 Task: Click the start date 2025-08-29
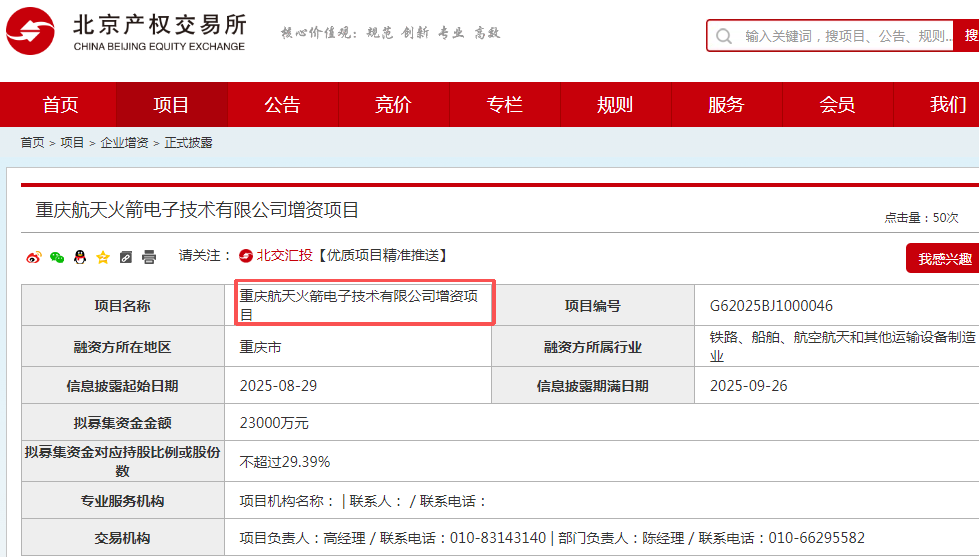(x=278, y=386)
